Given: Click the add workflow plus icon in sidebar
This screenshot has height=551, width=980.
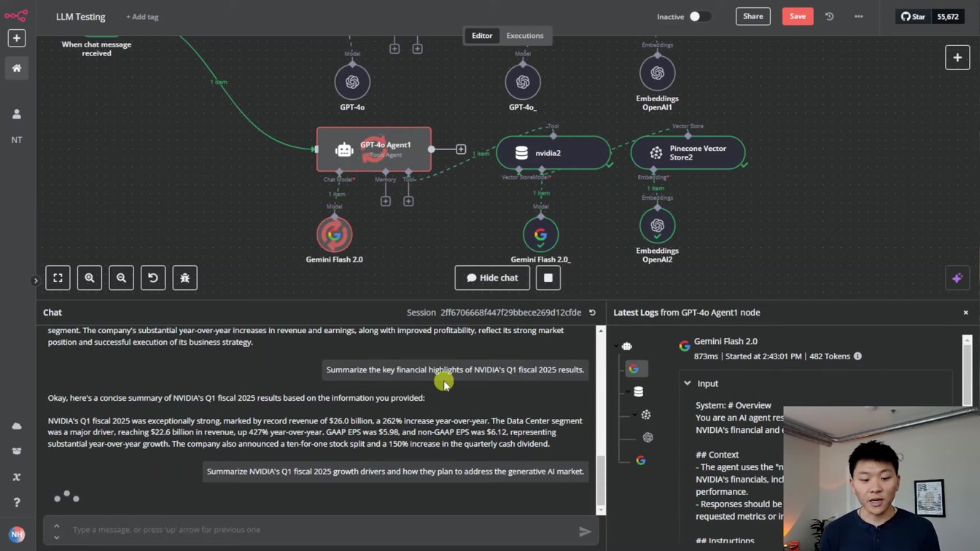Looking at the screenshot, I should (x=16, y=38).
